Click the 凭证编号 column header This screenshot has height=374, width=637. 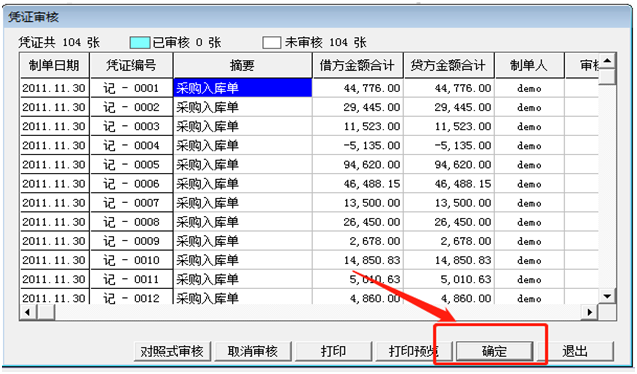[132, 65]
